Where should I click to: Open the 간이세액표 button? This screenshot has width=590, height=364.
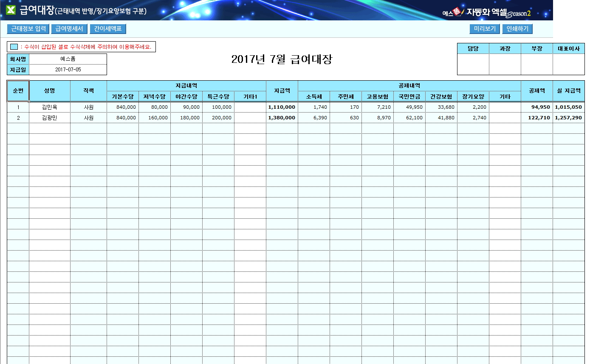point(108,29)
